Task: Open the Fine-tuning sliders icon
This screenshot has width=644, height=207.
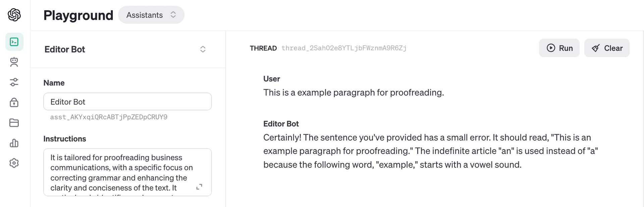Action: pyautogui.click(x=14, y=82)
